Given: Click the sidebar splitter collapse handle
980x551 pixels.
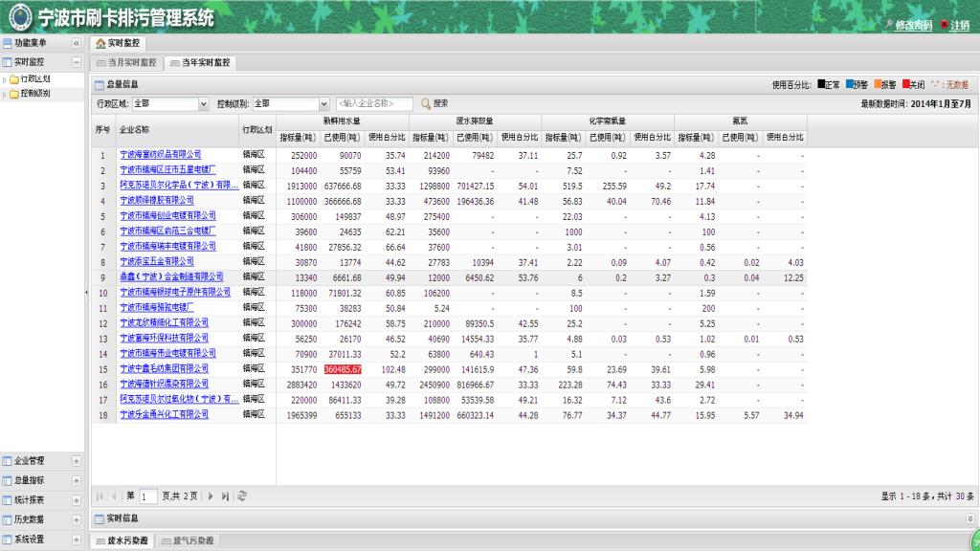Looking at the screenshot, I should tap(87, 292).
